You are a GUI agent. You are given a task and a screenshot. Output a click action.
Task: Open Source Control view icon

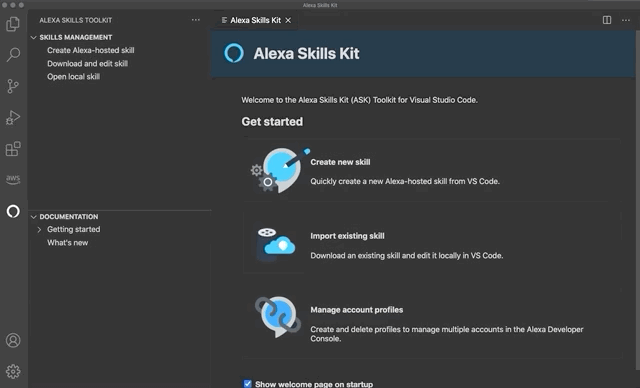(x=13, y=86)
